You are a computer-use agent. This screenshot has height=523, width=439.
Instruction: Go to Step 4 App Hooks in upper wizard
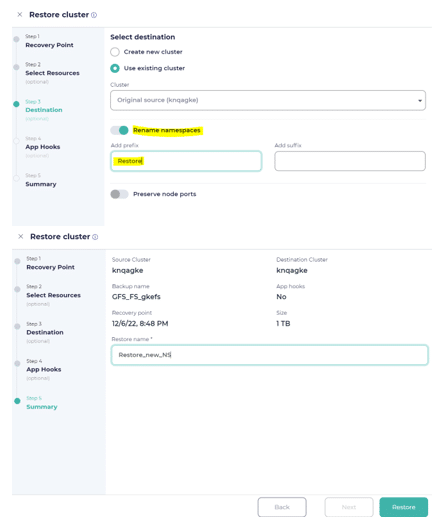tap(43, 147)
